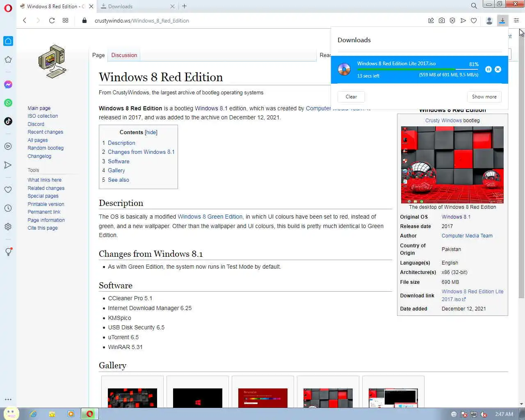Screen dimensions: 525x420
Task: Jump to Software in Contents
Action: point(119,161)
